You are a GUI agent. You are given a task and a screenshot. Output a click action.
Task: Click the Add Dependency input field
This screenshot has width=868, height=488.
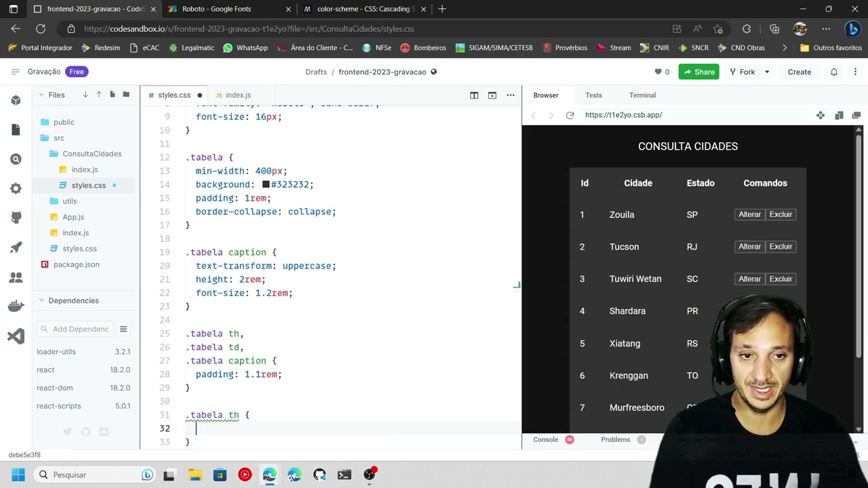75,329
